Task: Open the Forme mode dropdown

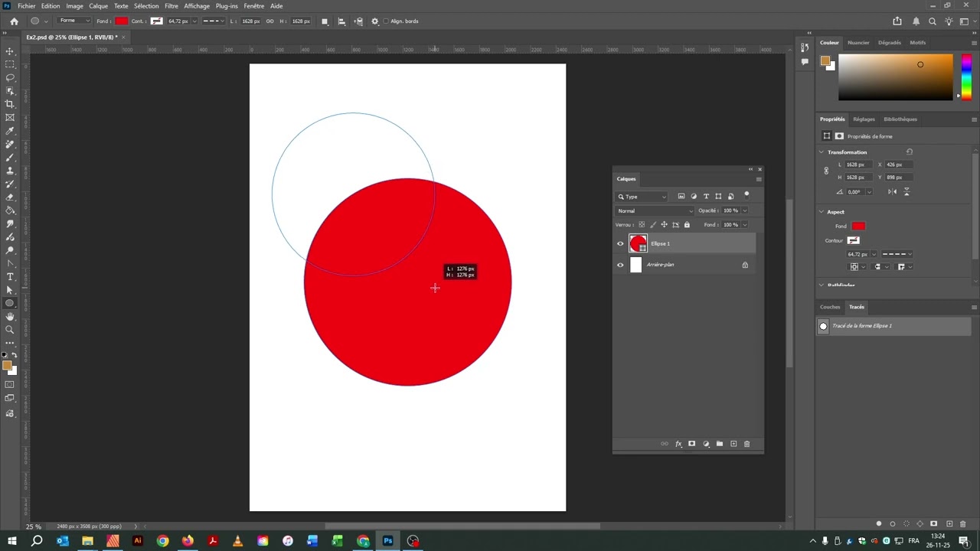Action: (x=74, y=21)
